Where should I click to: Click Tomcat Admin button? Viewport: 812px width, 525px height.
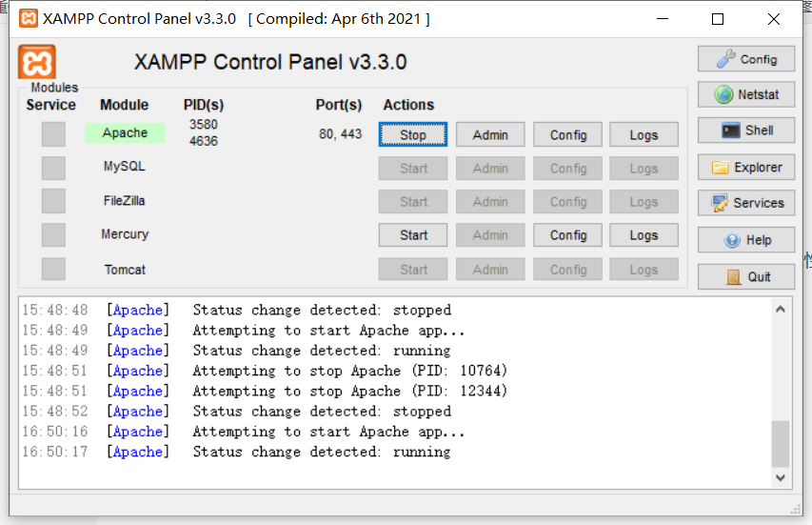point(490,270)
